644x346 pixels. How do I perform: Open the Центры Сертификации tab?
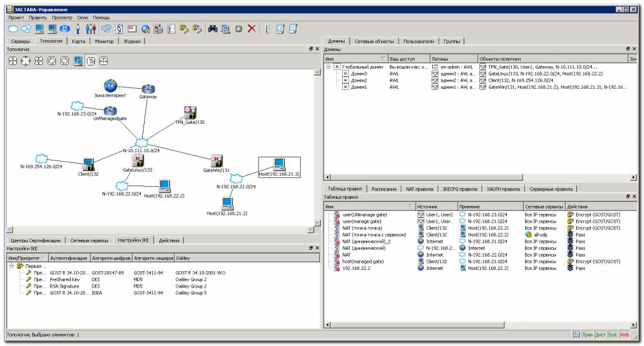[x=35, y=240]
